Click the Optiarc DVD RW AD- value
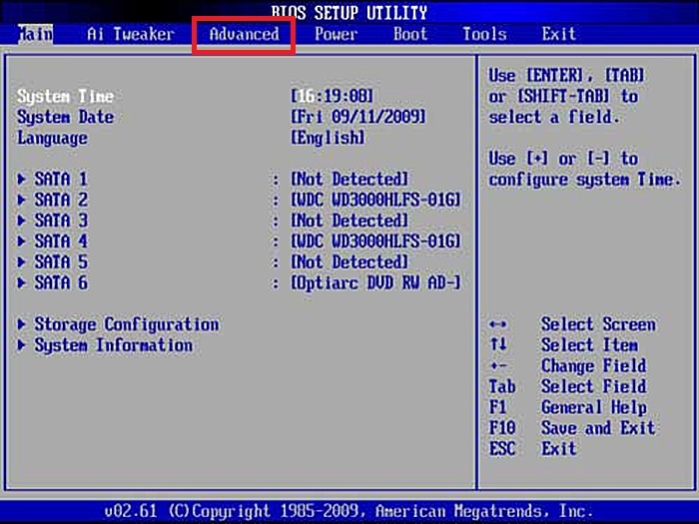Image resolution: width=699 pixels, height=524 pixels. pyautogui.click(x=376, y=283)
